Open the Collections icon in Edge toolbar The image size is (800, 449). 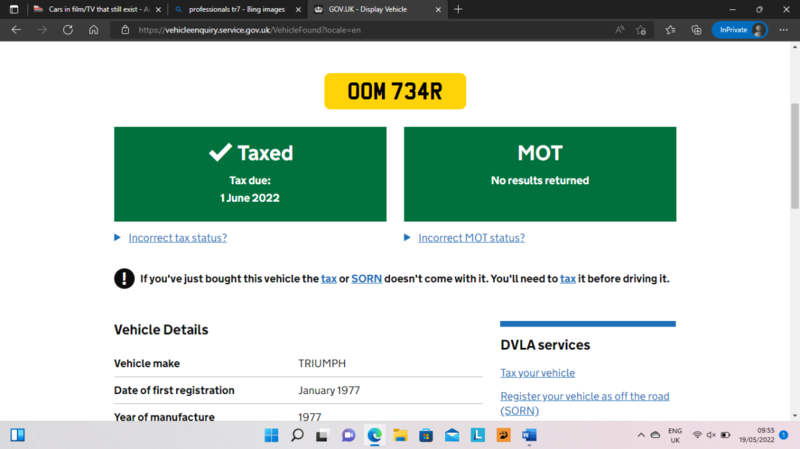(696, 30)
